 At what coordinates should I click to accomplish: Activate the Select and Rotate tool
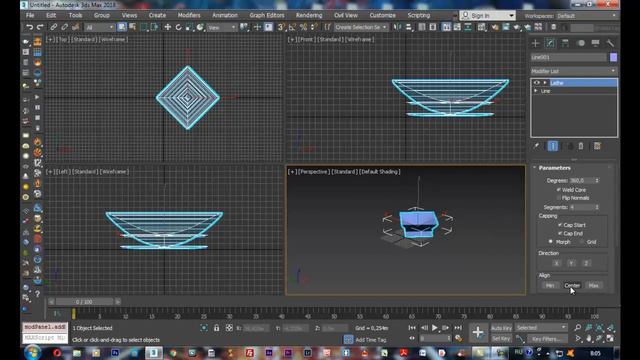pos(178,27)
